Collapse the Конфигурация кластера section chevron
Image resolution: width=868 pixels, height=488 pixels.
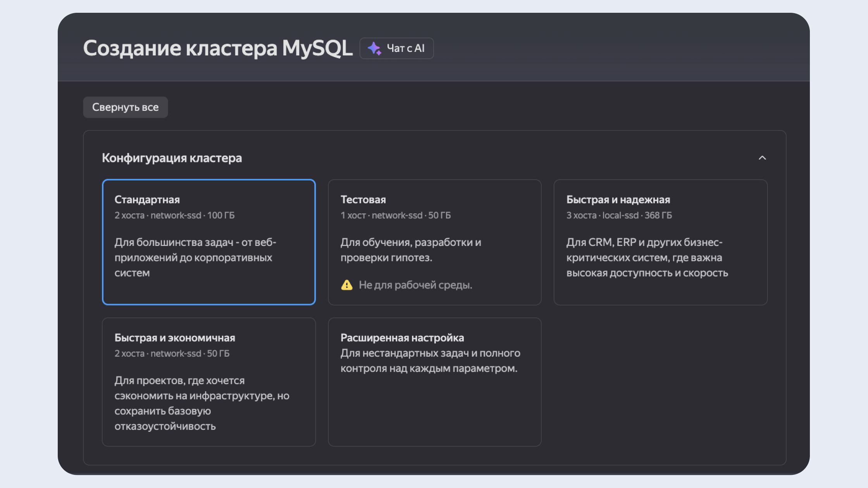click(x=762, y=158)
